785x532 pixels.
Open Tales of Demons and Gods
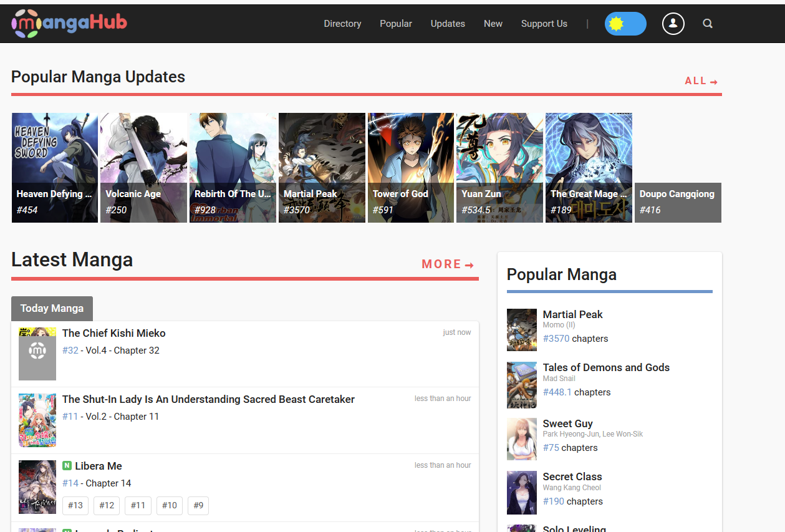pos(606,367)
